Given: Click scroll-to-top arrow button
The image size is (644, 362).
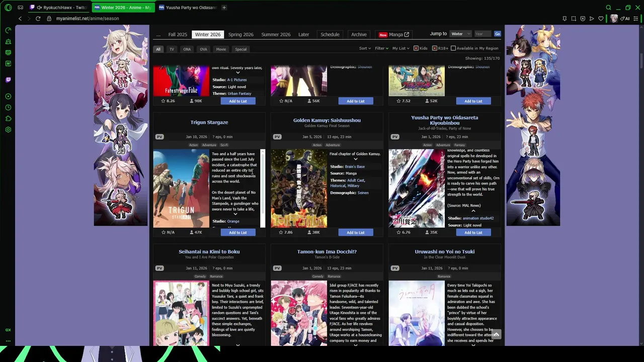Looking at the screenshot, I should tap(496, 334).
